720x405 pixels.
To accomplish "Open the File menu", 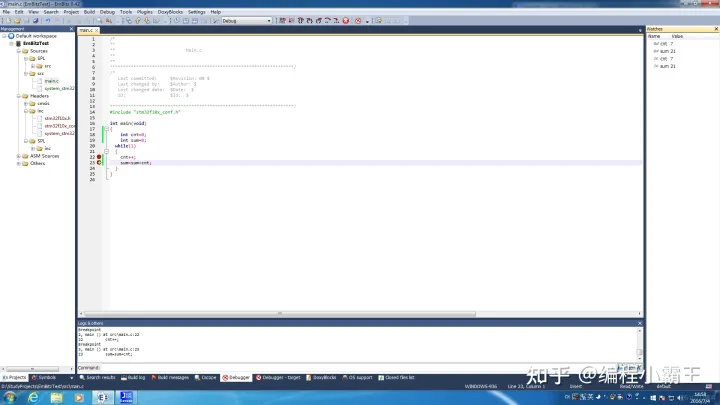I will point(6,12).
